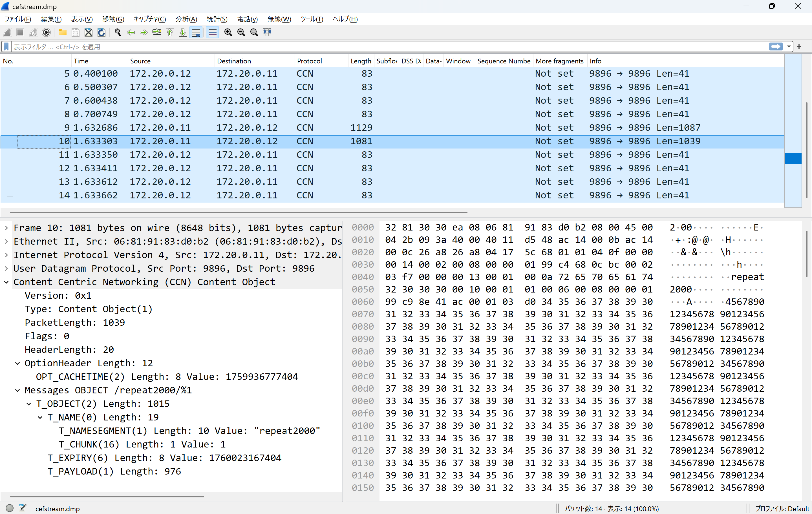
Task: Zoom in on packet text
Action: [228, 32]
